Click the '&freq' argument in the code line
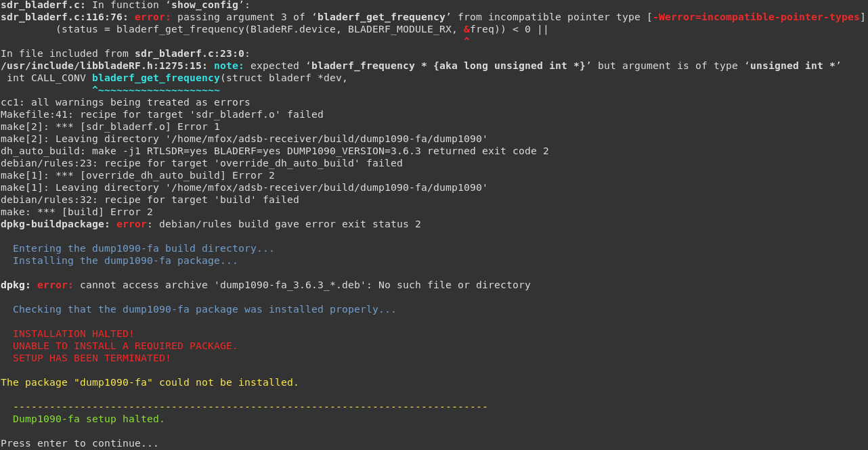868x450 pixels. pyautogui.click(x=479, y=29)
